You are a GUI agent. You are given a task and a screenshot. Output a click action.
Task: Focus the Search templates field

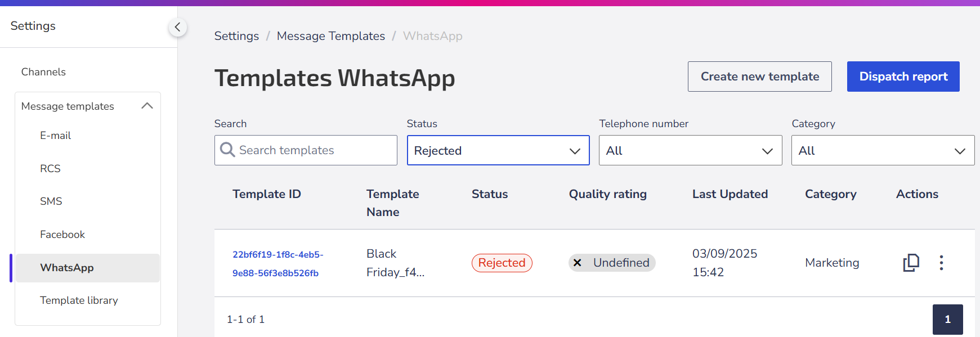[x=306, y=150]
